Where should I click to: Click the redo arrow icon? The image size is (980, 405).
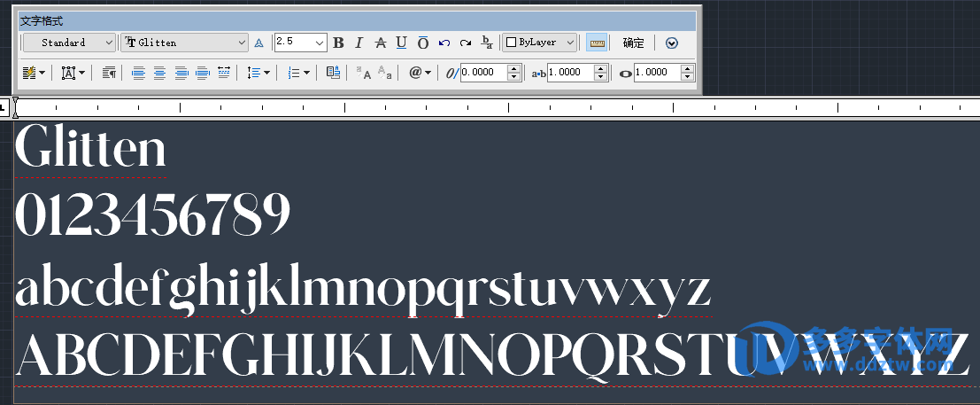466,43
